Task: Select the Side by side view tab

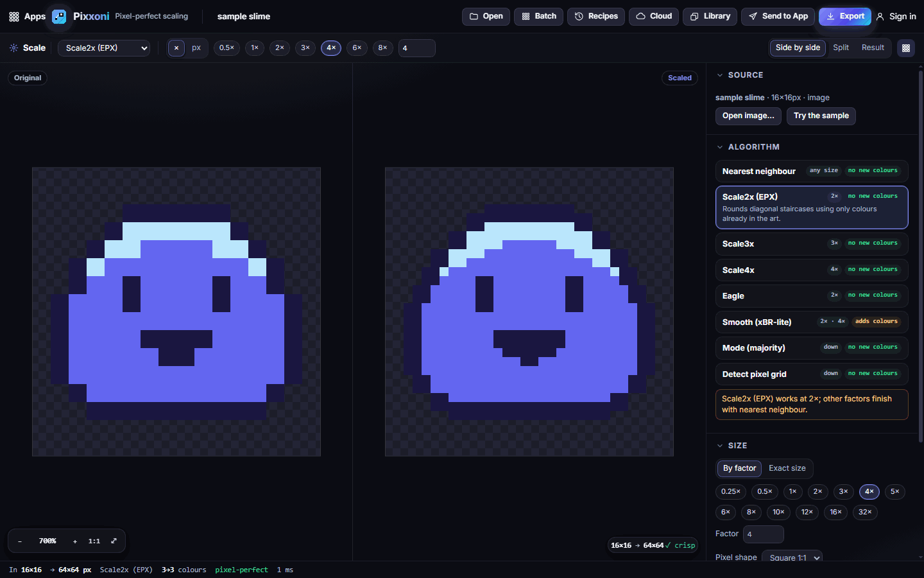Action: [x=798, y=48]
